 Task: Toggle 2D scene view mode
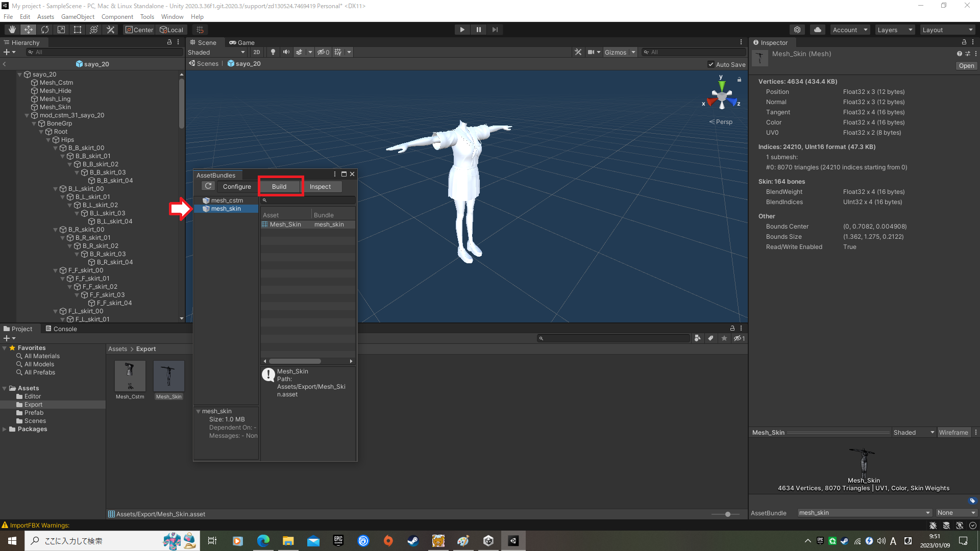257,52
